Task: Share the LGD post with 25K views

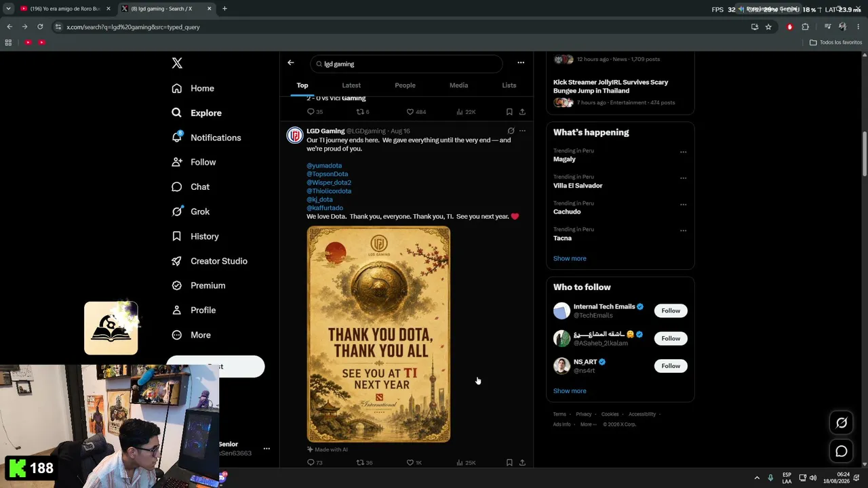Action: tap(522, 463)
